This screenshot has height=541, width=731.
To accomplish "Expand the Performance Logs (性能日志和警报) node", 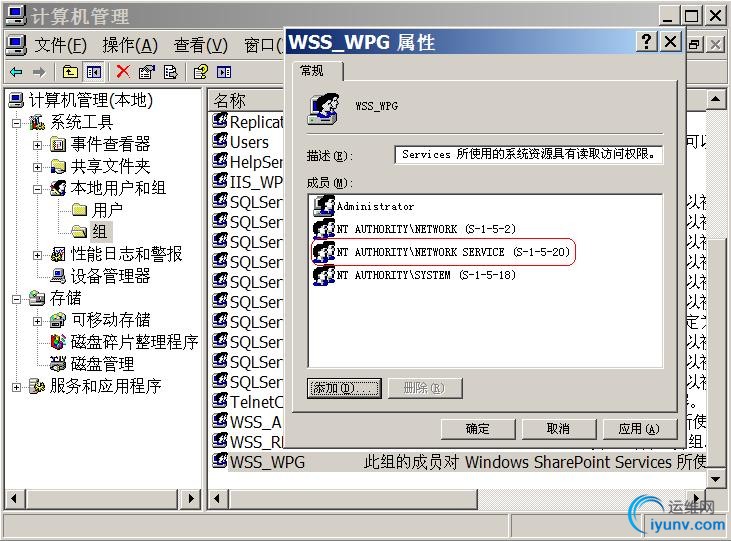I will click(x=38, y=255).
